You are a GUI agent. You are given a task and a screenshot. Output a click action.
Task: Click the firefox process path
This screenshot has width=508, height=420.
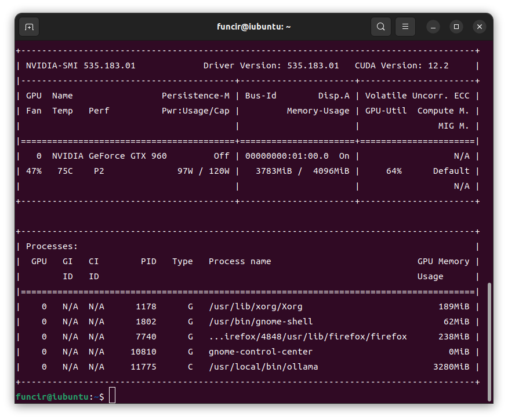[308, 337]
